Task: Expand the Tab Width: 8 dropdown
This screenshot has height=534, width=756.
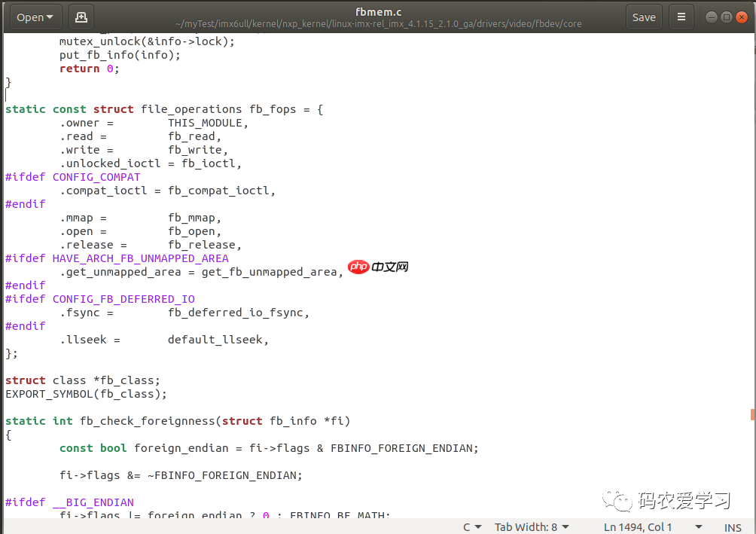Action: pyautogui.click(x=531, y=527)
